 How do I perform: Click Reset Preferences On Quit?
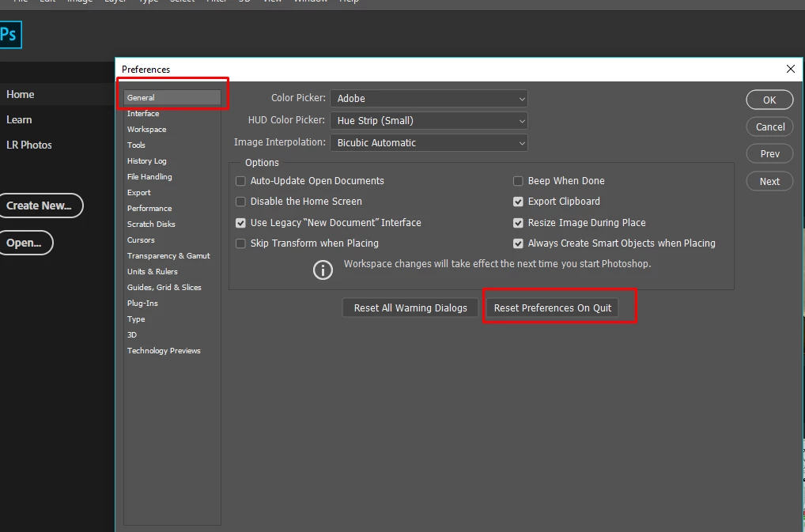(x=553, y=308)
